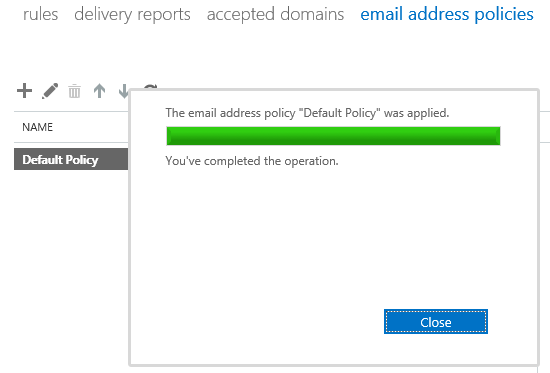Click the green completed progress bar
550x373 pixels.
(333, 136)
